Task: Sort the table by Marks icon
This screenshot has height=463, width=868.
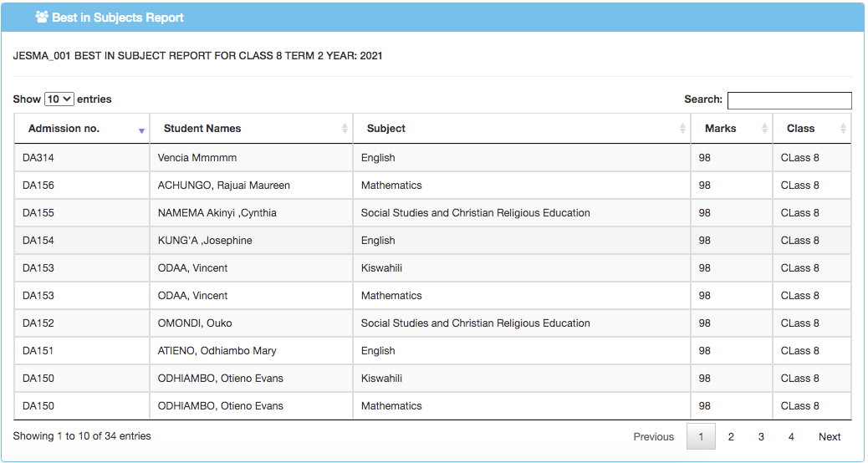Action: (764, 129)
